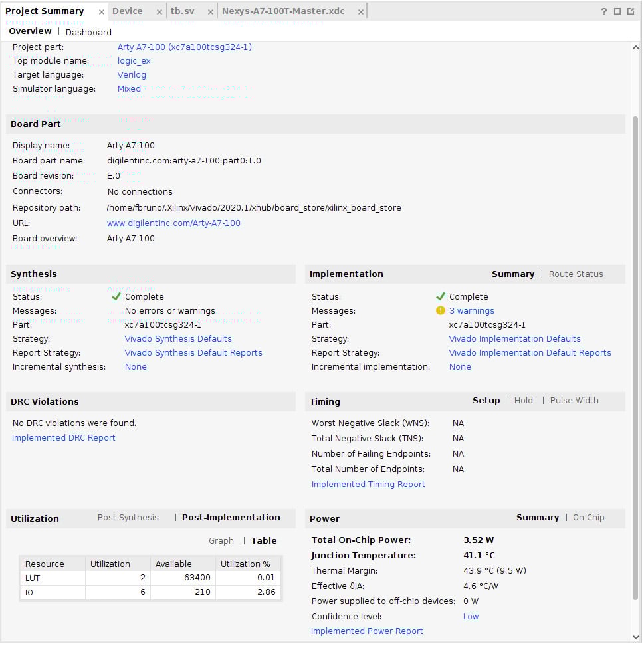Open the Implemented Power Report
Image resolution: width=644 pixels, height=646 pixels.
367,631
